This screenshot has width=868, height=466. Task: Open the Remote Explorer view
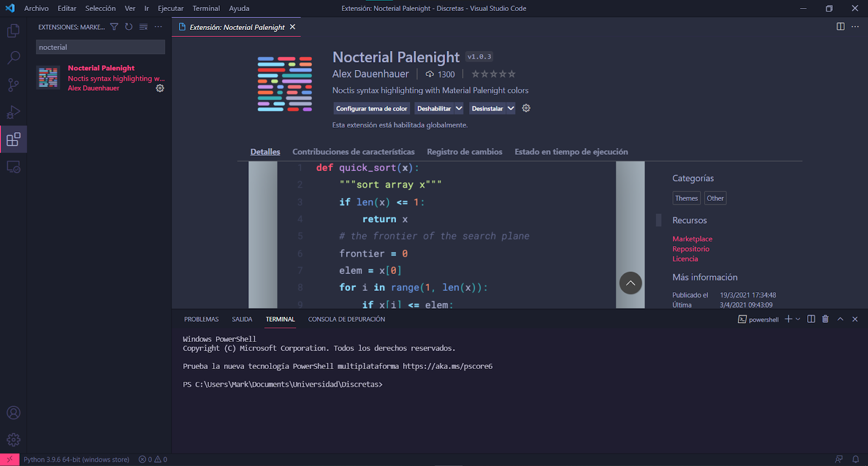pyautogui.click(x=14, y=167)
